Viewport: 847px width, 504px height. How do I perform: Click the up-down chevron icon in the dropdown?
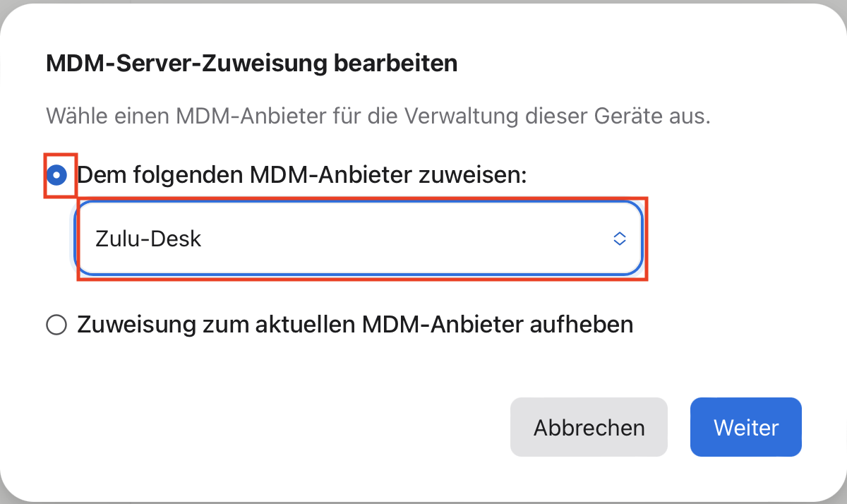pyautogui.click(x=619, y=239)
